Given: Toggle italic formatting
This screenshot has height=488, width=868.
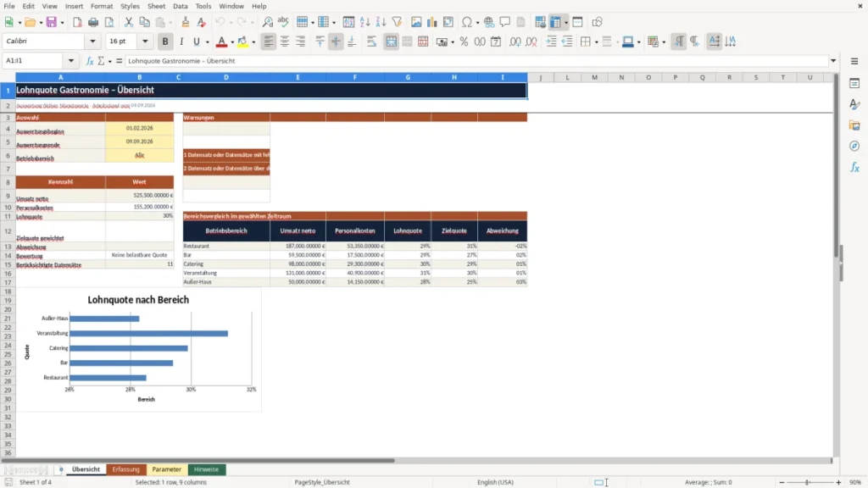Looking at the screenshot, I should coord(181,42).
